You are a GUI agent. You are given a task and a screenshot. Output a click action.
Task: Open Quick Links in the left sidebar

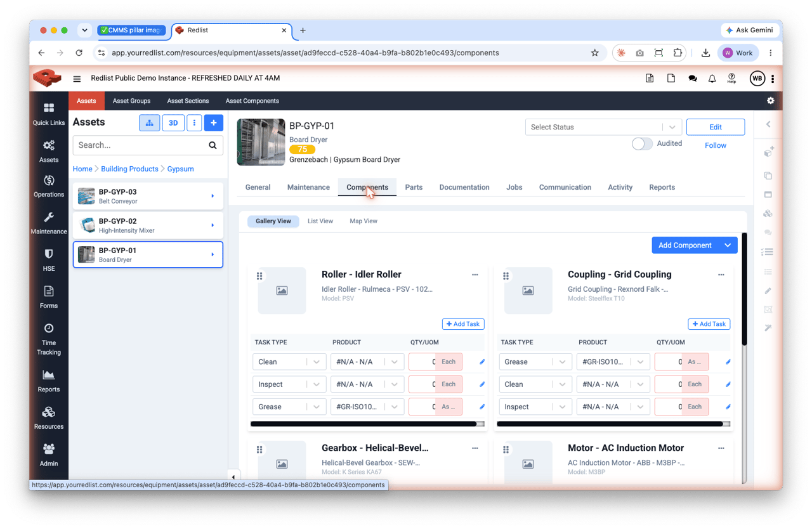[49, 114]
